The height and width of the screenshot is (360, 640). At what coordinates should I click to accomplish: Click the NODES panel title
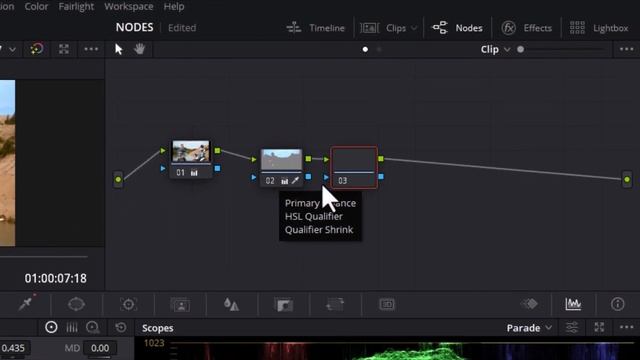coord(134,27)
